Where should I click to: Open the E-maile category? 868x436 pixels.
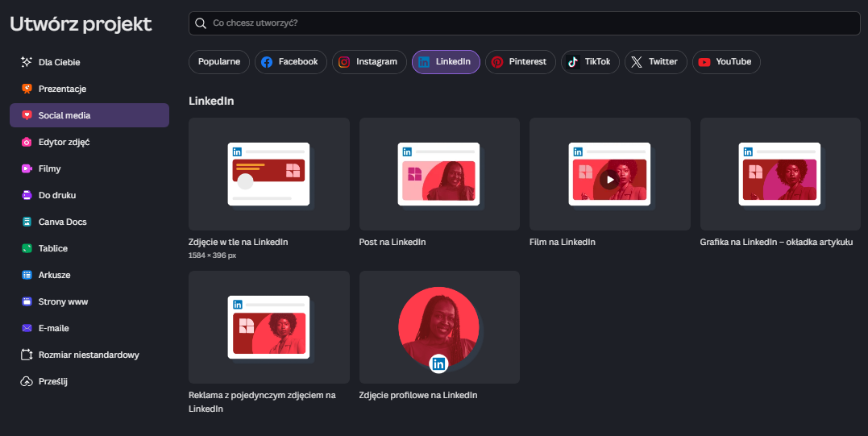point(89,327)
